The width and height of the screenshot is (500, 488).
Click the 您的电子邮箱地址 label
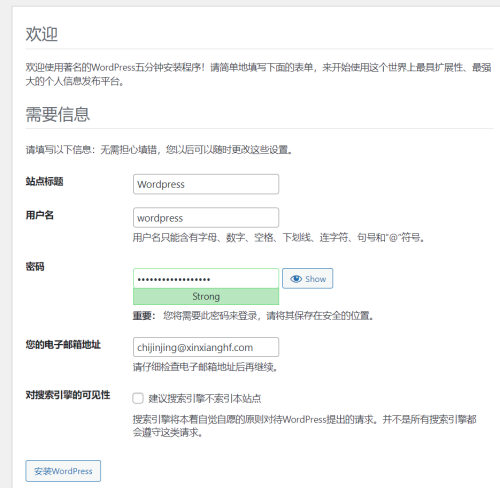click(x=63, y=344)
